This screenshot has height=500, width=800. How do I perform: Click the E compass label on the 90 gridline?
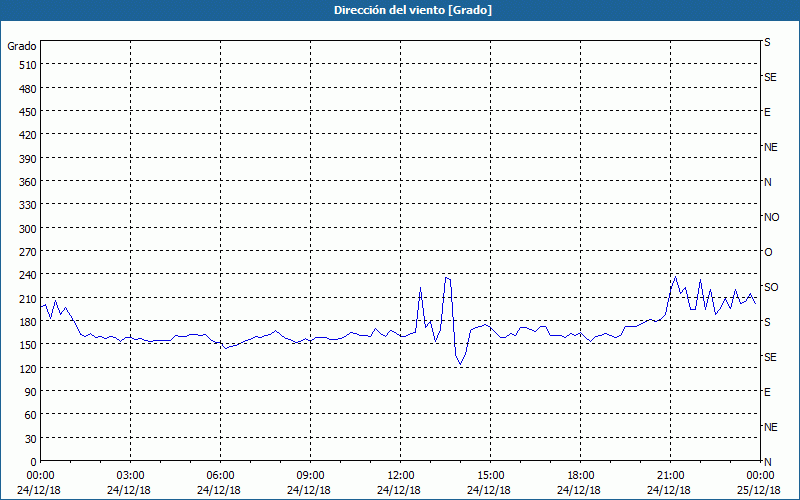767,392
